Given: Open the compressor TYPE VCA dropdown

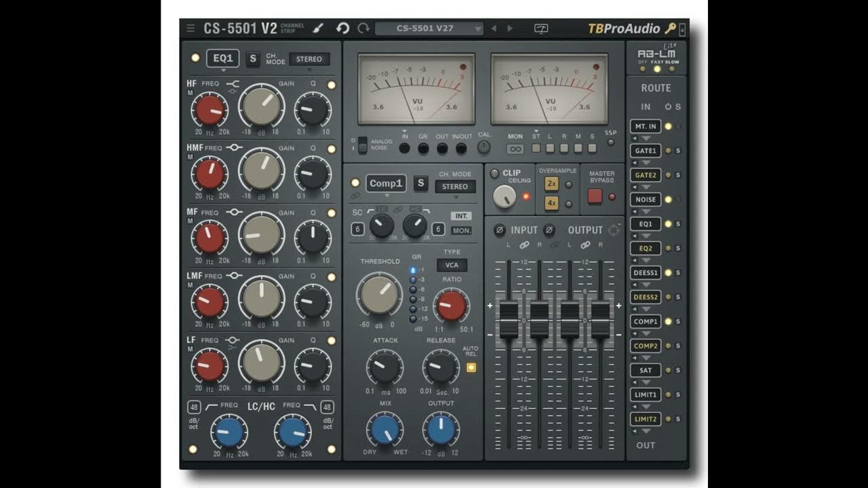Looking at the screenshot, I should pos(452,265).
